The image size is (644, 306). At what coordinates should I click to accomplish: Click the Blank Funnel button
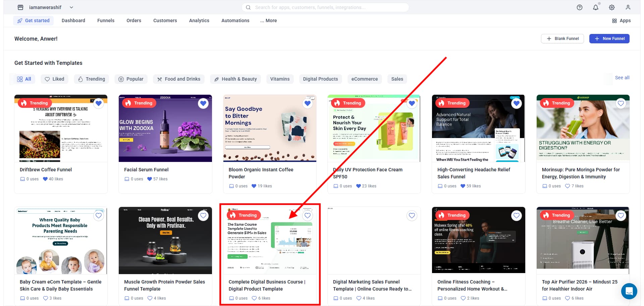point(562,39)
